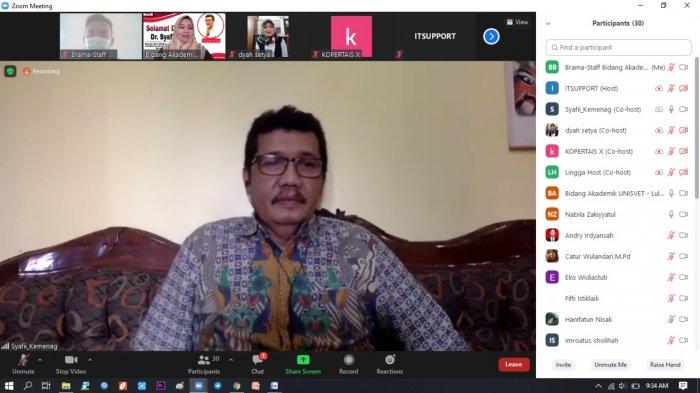Select Bidang Akademik video thumbnail
700x393 pixels.
point(184,37)
